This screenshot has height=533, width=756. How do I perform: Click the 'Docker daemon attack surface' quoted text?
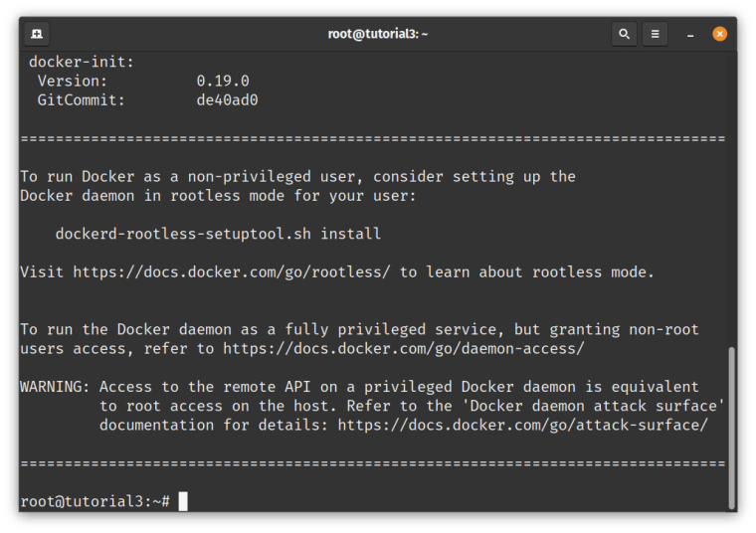point(593,406)
